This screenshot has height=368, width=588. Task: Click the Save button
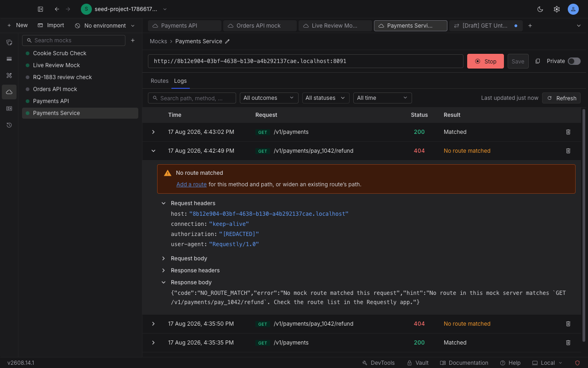[518, 61]
